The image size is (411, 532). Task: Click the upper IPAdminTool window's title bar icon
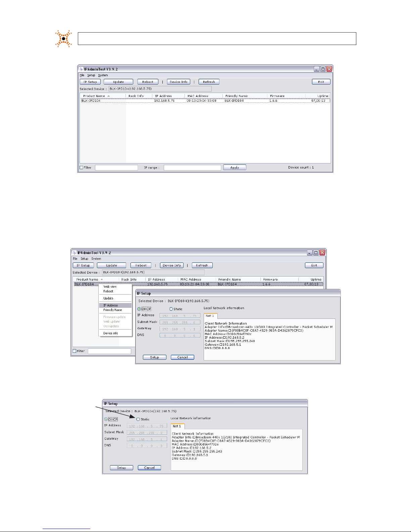[81, 69]
